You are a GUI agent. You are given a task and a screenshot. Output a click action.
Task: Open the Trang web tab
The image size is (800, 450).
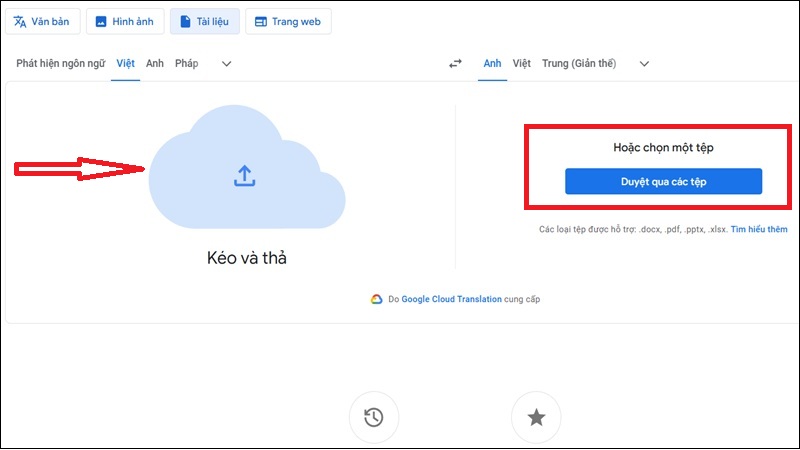[288, 21]
